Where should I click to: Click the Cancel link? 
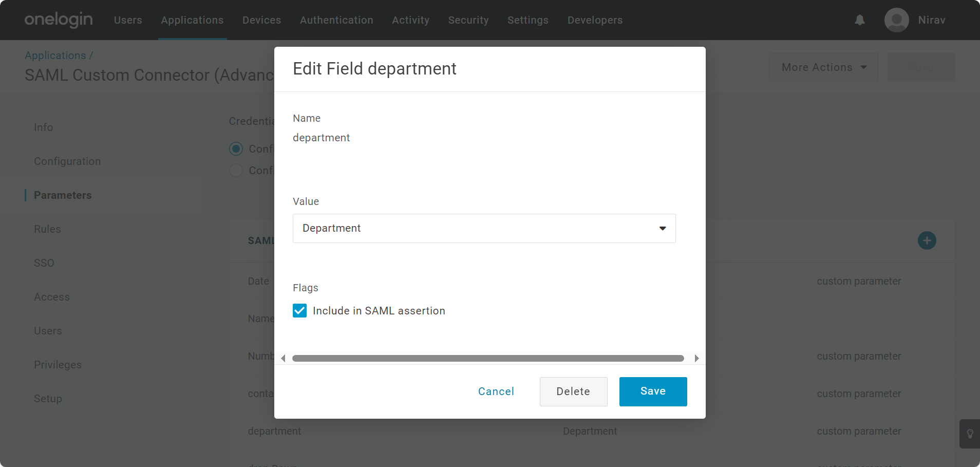point(496,391)
